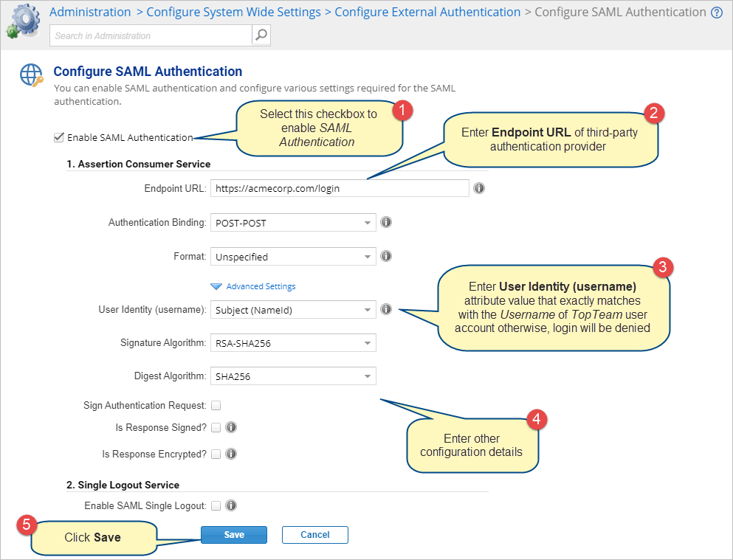Image resolution: width=733 pixels, height=560 pixels.
Task: Click into the Endpoint URL field
Action: point(340,188)
